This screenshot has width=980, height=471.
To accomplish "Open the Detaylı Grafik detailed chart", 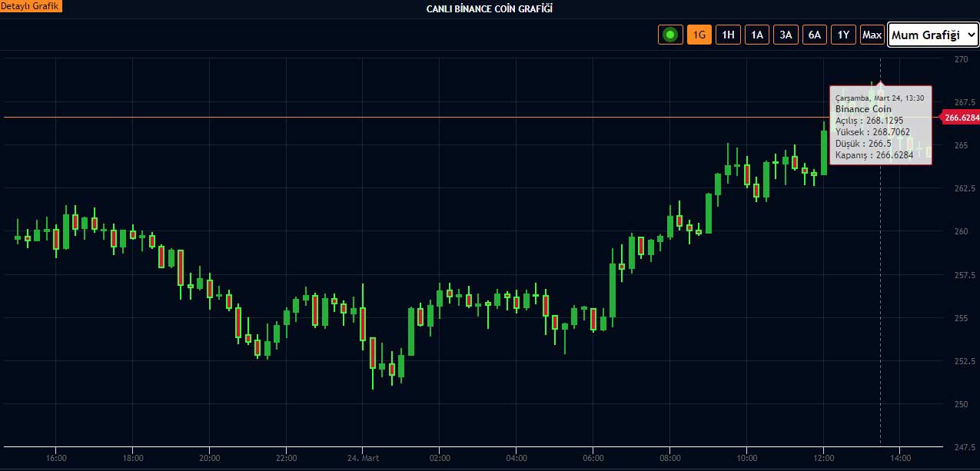I will (30, 6).
